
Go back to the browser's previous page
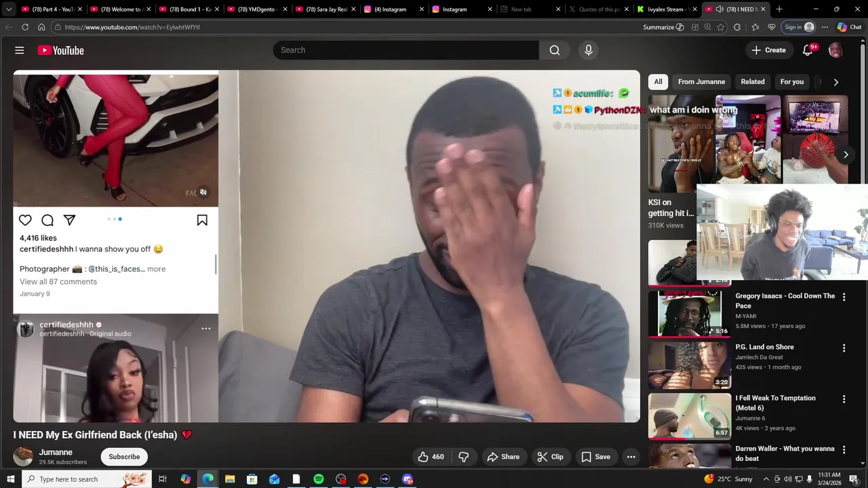[9, 27]
